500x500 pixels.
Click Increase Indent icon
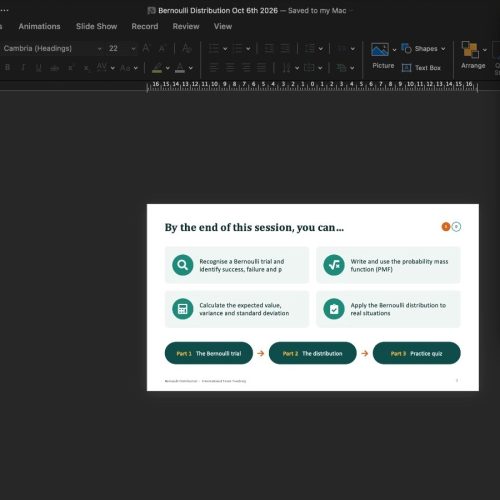pyautogui.click(x=285, y=49)
